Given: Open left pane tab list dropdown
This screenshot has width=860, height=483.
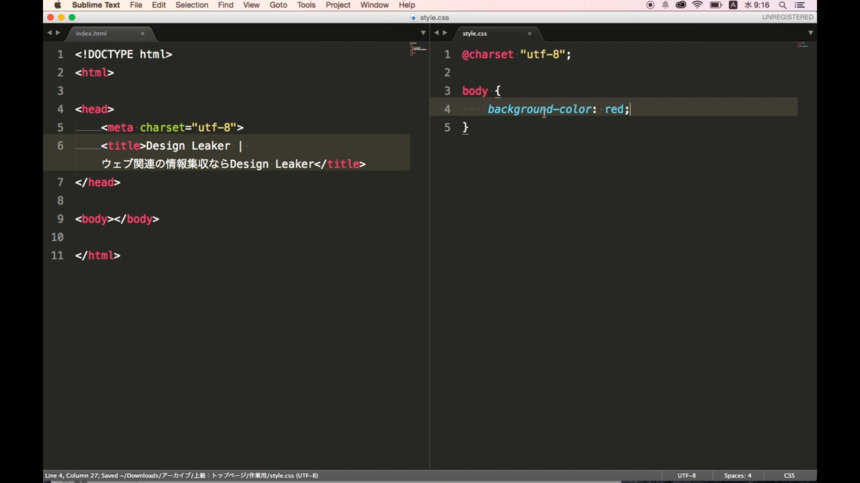Looking at the screenshot, I should coord(423,33).
